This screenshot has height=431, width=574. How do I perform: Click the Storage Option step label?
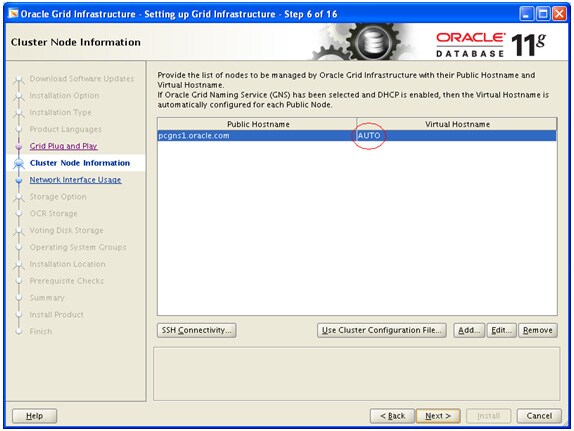click(x=58, y=197)
